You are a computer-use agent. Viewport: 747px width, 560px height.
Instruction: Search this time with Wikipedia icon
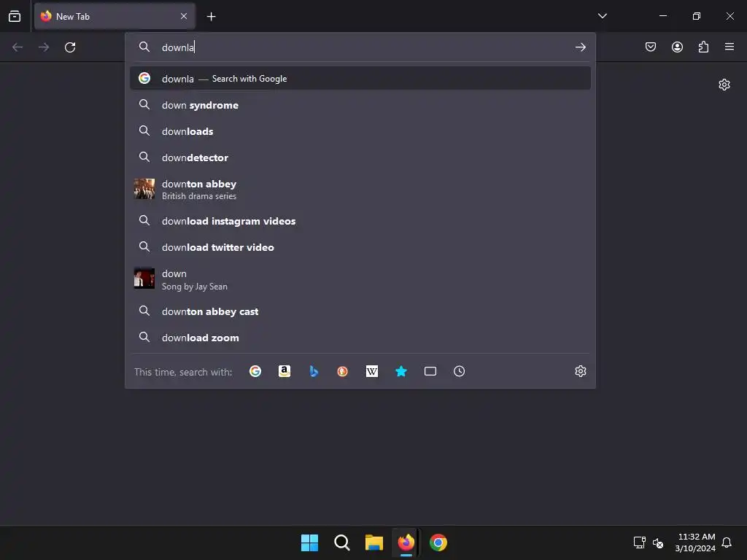pos(372,371)
